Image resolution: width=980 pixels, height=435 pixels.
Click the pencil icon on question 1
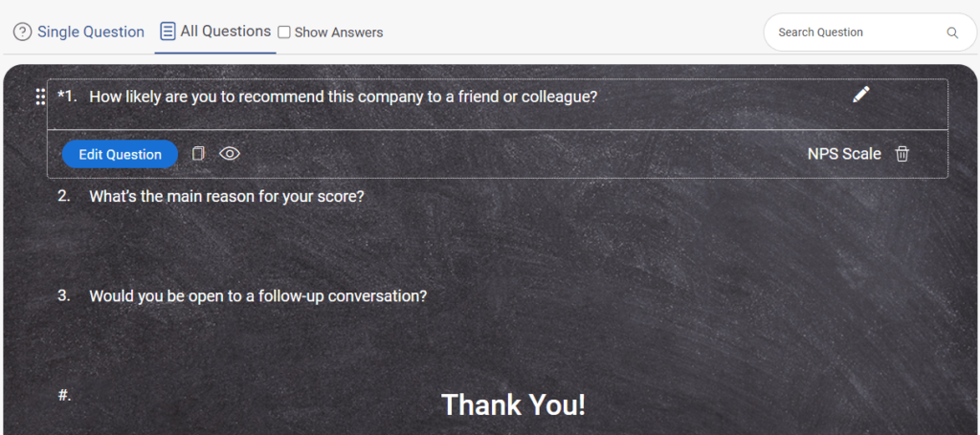pos(861,94)
